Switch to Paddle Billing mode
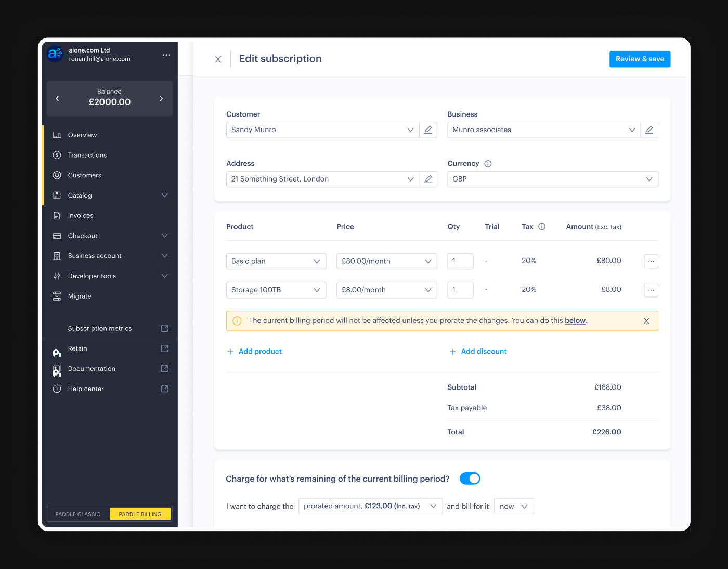This screenshot has height=569, width=728. point(140,514)
